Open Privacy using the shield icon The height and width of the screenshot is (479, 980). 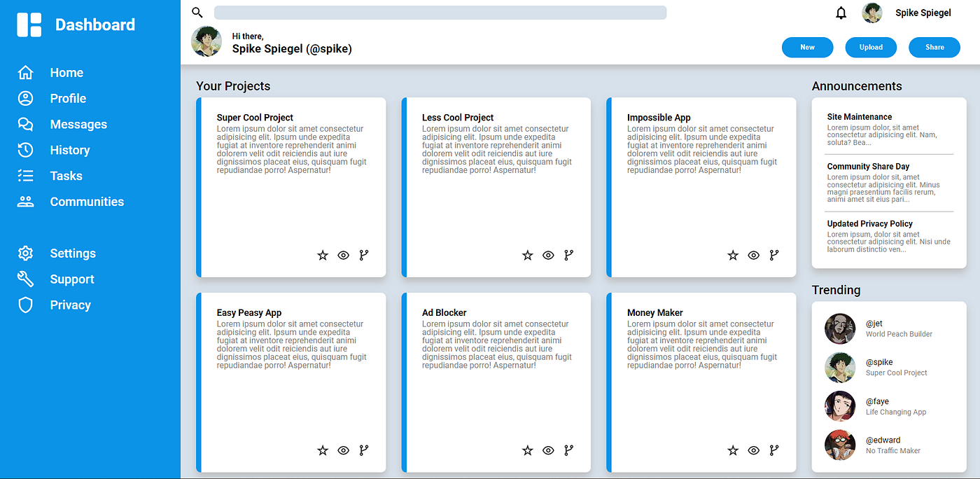(x=25, y=305)
